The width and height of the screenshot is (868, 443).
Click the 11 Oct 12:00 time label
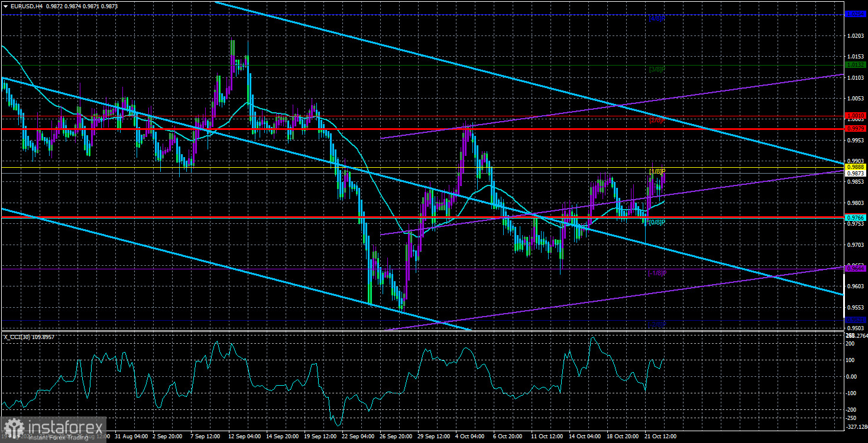548,437
